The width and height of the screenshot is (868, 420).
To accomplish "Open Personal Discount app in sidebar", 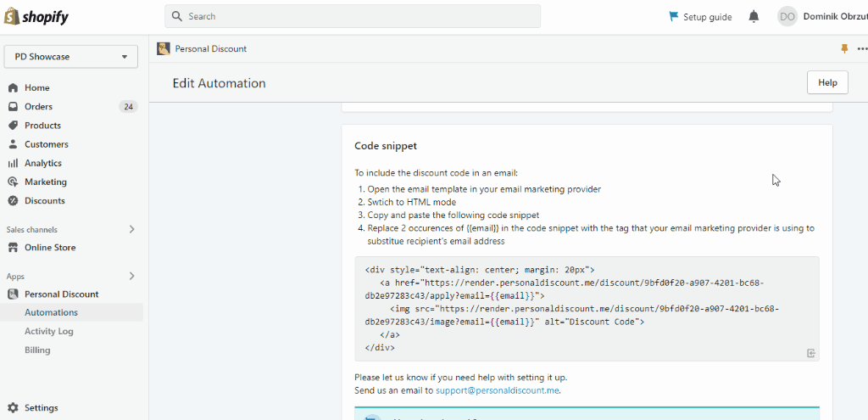I will click(61, 294).
